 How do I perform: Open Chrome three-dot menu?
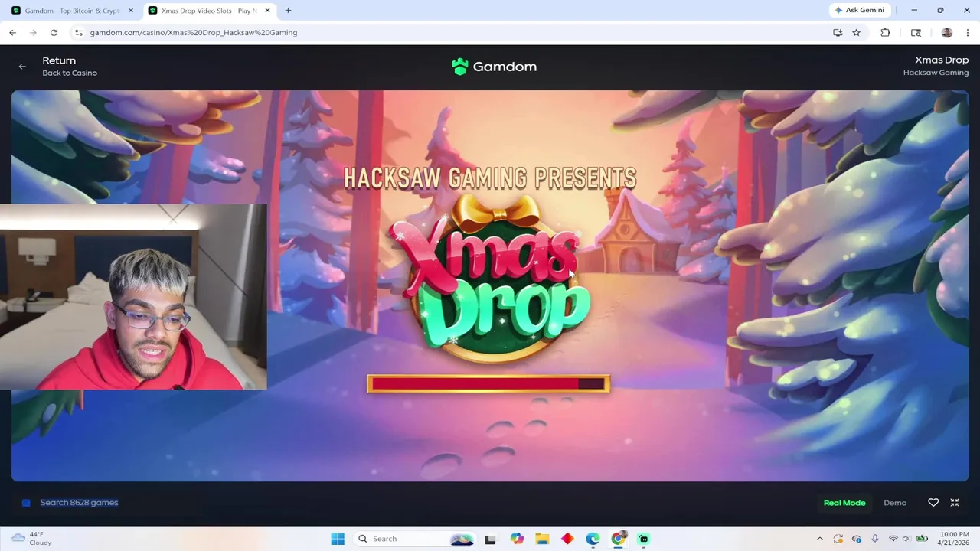coord(968,32)
